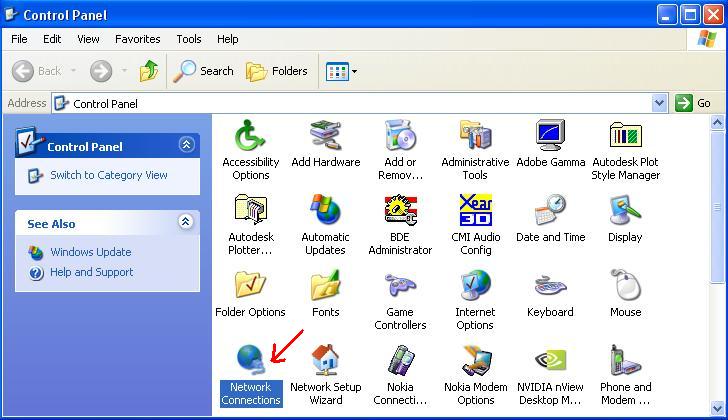Open the Network Connections icon
The height and width of the screenshot is (420, 728).
click(x=250, y=361)
